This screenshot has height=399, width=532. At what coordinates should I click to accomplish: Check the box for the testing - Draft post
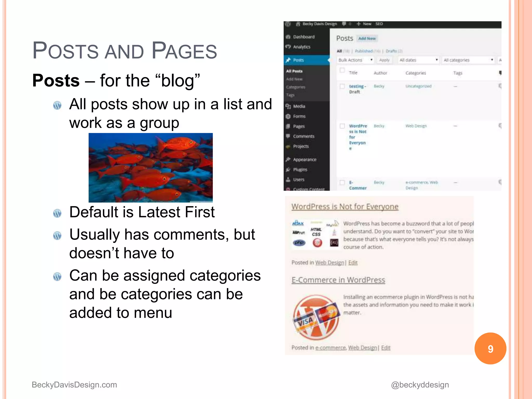[x=342, y=86]
